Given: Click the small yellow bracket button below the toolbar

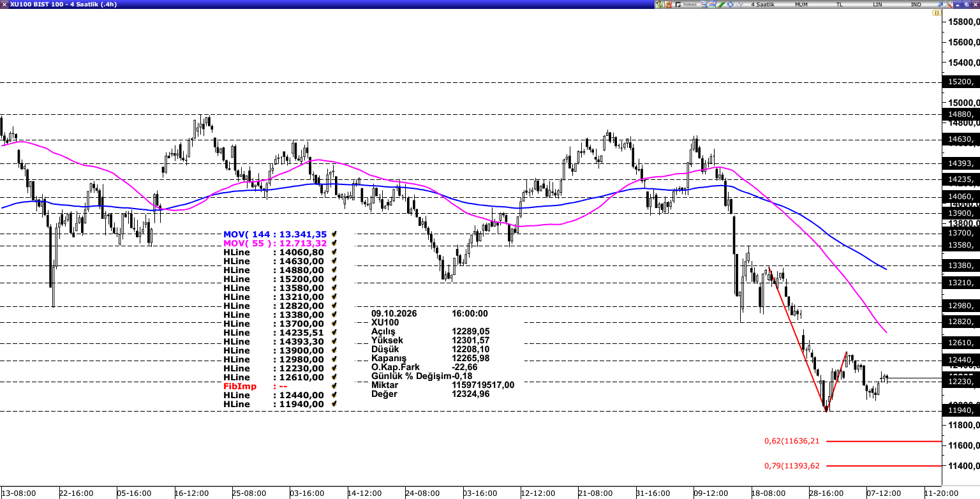Looking at the screenshot, I should tap(937, 13).
